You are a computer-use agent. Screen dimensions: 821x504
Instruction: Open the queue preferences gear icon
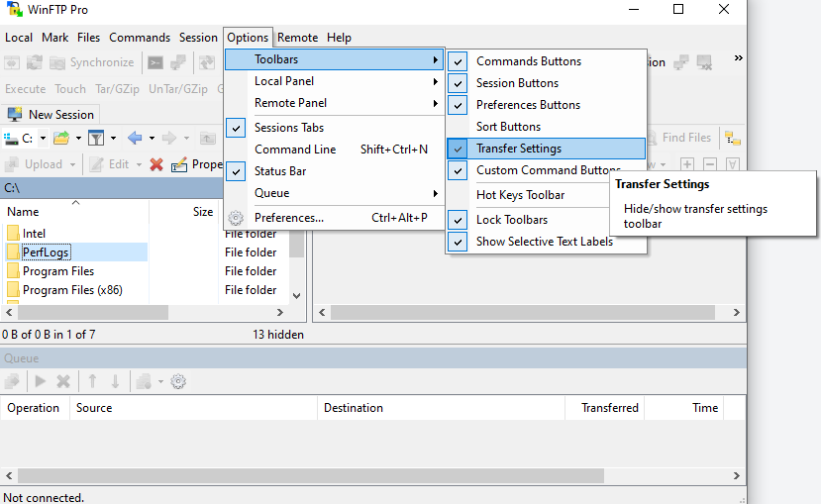[x=178, y=381]
